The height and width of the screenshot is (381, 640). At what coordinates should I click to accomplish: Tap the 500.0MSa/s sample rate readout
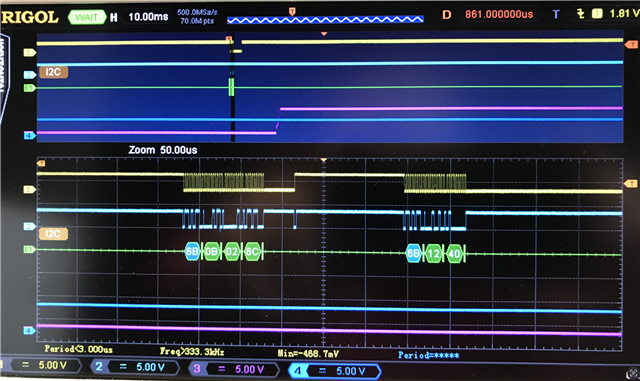pos(197,12)
